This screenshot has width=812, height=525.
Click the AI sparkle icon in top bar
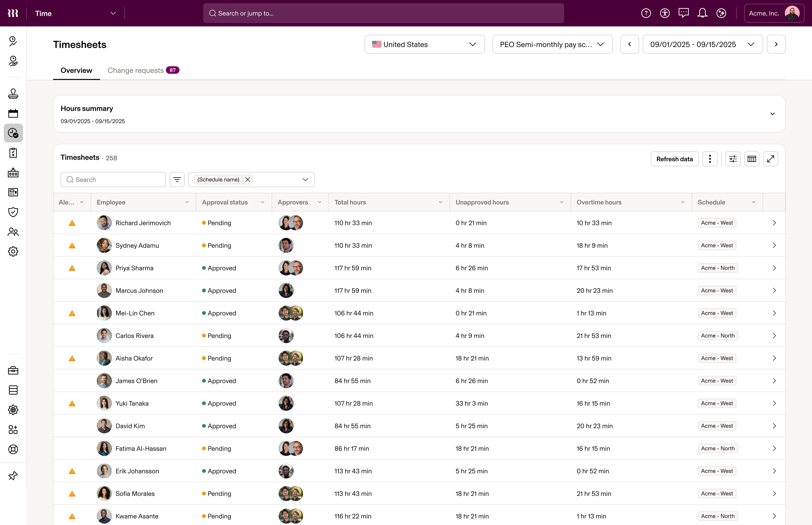[x=721, y=13]
